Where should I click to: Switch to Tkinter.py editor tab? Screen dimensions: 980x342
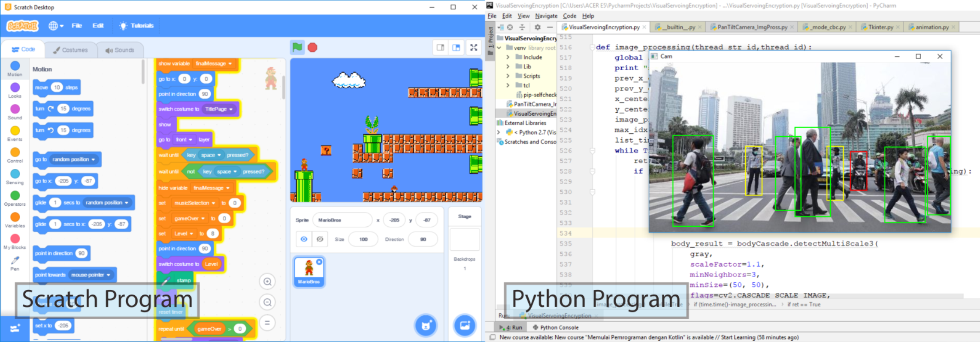[x=880, y=27]
